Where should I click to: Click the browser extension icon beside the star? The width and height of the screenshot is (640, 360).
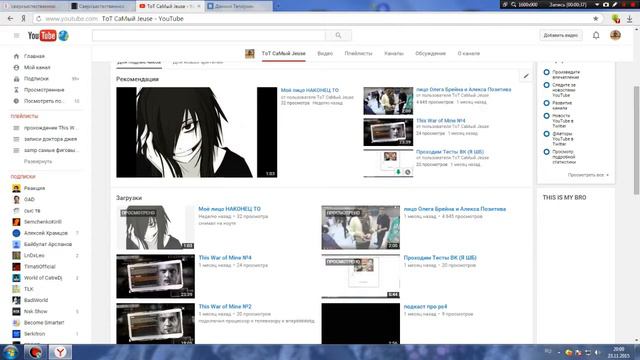click(616, 19)
